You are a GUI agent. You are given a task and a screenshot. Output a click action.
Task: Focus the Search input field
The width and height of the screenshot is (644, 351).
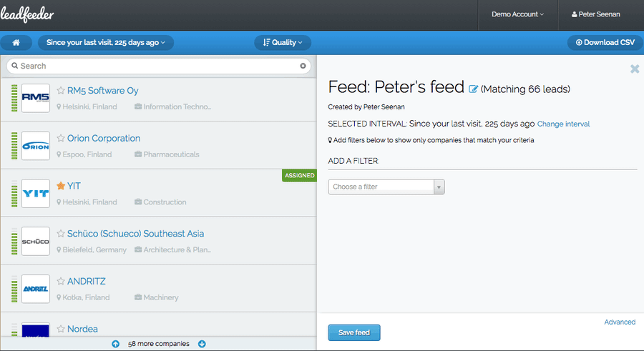pyautogui.click(x=159, y=66)
